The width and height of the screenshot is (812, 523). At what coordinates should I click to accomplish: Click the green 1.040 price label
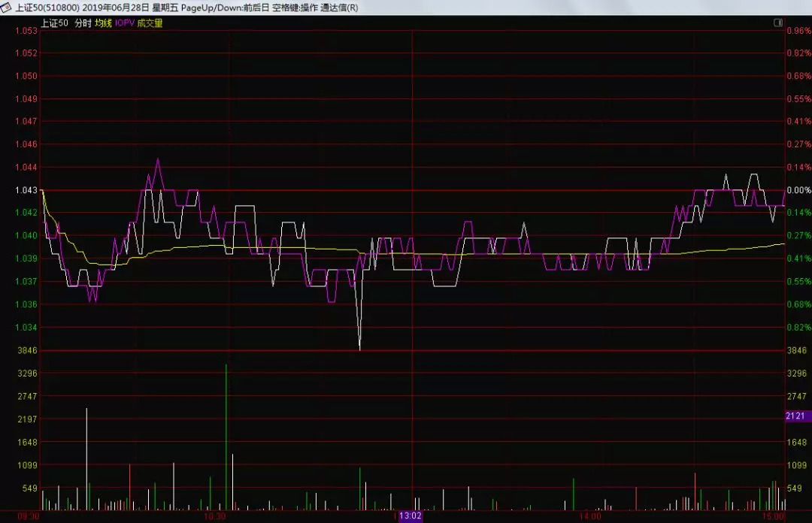coord(26,236)
